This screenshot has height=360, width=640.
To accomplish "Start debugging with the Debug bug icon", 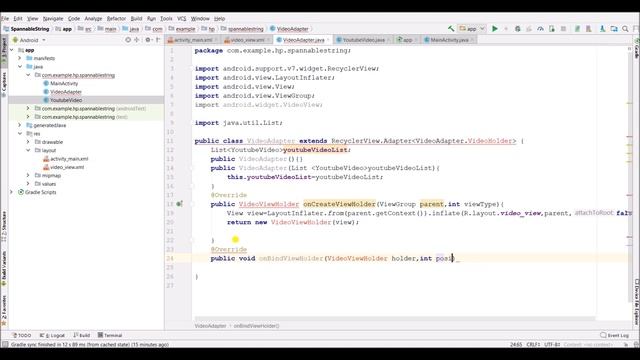I will (518, 29).
